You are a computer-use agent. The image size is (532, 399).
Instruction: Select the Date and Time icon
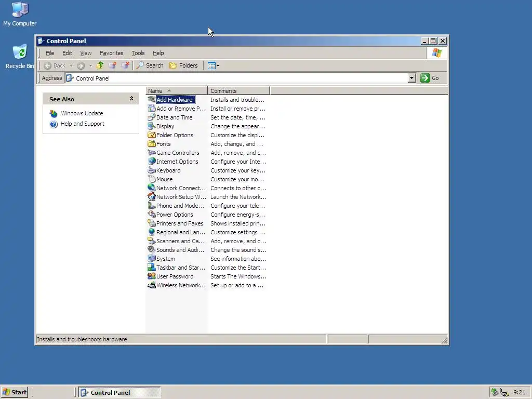[x=152, y=117]
